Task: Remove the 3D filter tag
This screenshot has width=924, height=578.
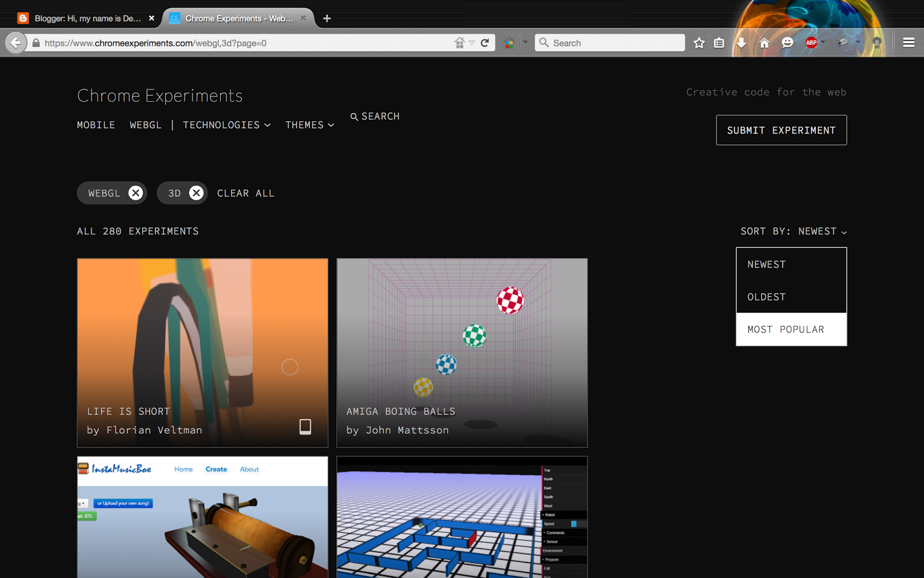Action: [x=196, y=193]
